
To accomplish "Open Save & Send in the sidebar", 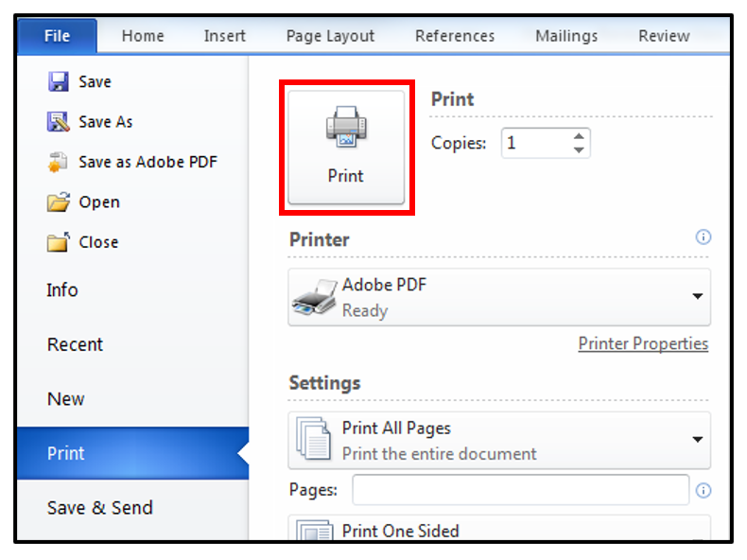I will [99, 508].
